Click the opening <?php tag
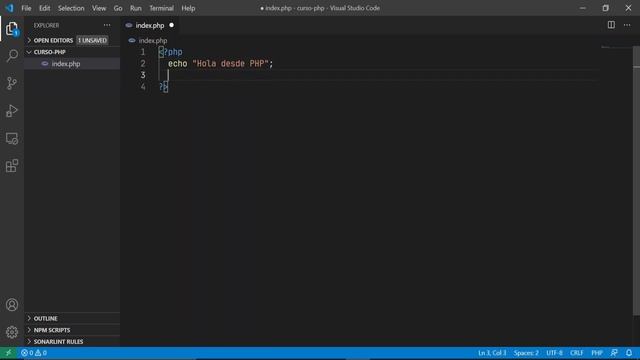Screen dimensions: 640x360 pyautogui.click(x=171, y=52)
